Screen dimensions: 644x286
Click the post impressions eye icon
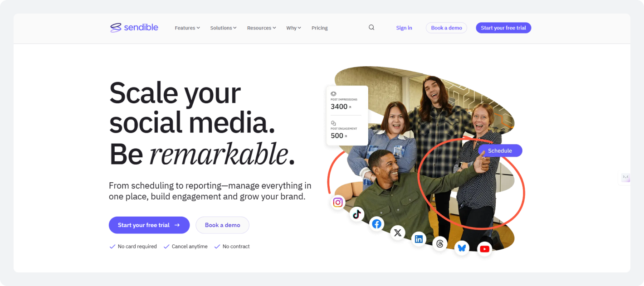point(333,94)
